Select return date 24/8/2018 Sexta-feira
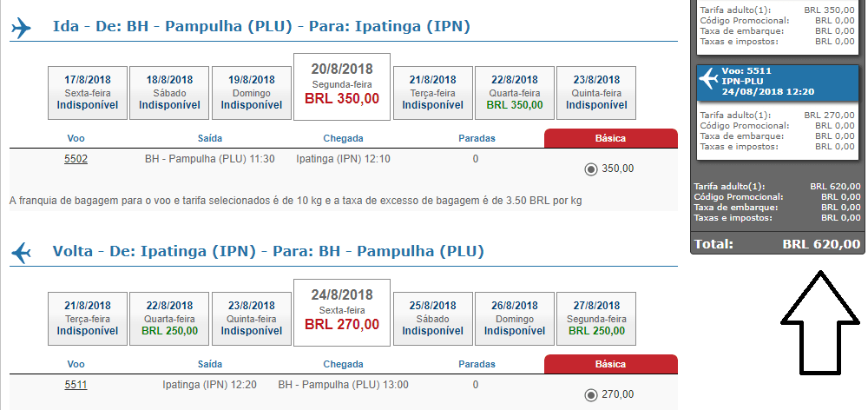868x410 pixels. point(342,313)
